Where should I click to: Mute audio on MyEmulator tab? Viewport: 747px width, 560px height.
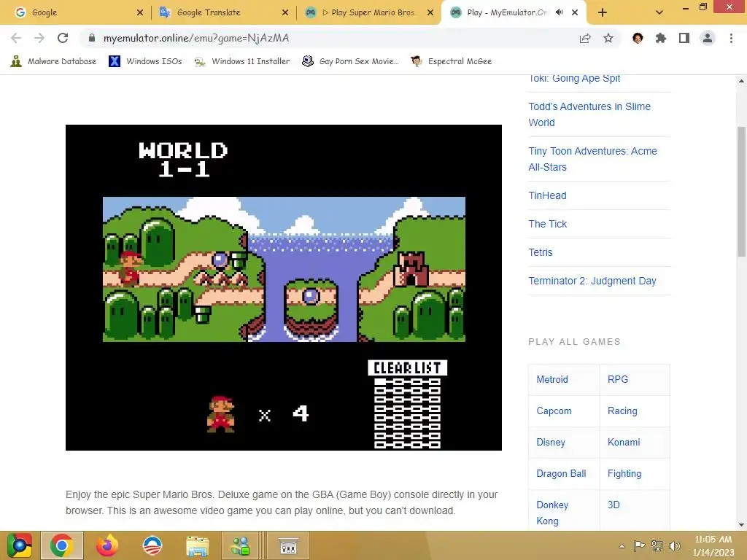560,12
